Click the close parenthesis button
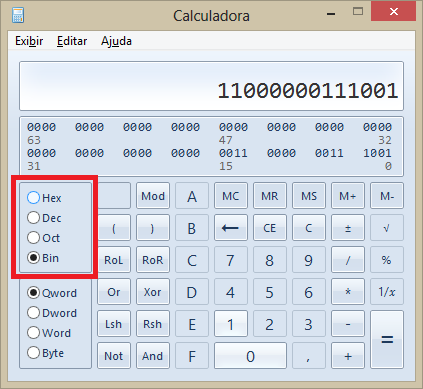This screenshot has width=423, height=389. 153,228
